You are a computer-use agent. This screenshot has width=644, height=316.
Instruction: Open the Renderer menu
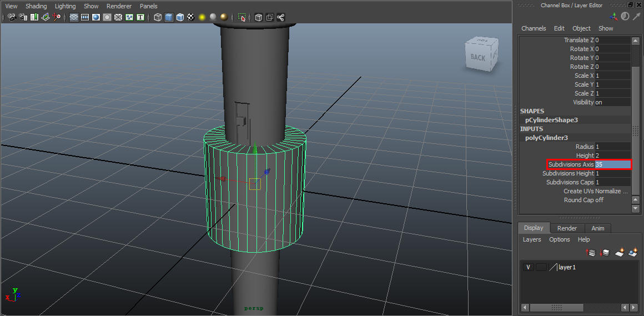point(119,6)
